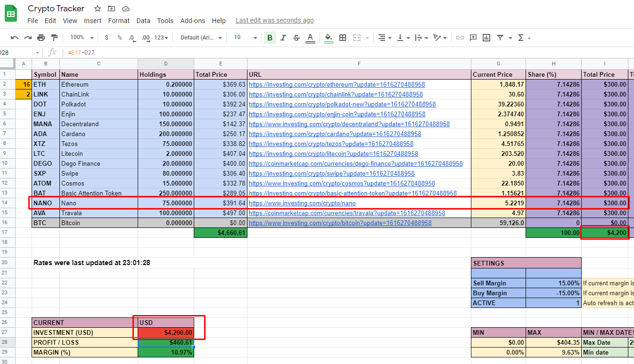634x364 pixels.
Task: Open horizontal align dropdown
Action: [x=385, y=38]
